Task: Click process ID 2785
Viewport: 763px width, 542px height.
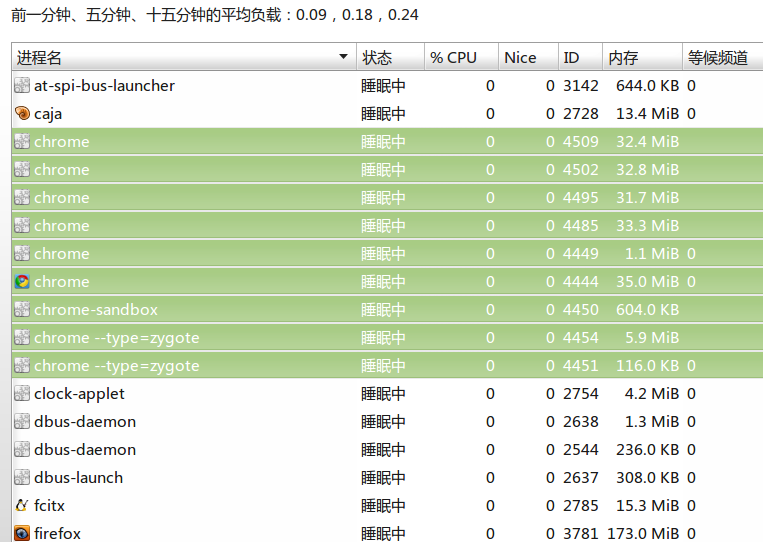Action: click(x=581, y=506)
